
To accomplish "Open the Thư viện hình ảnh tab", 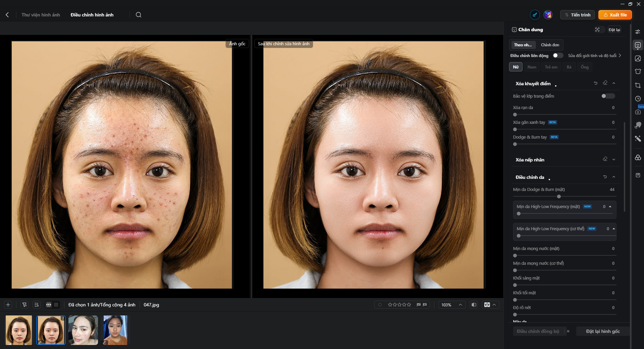I will [x=41, y=15].
